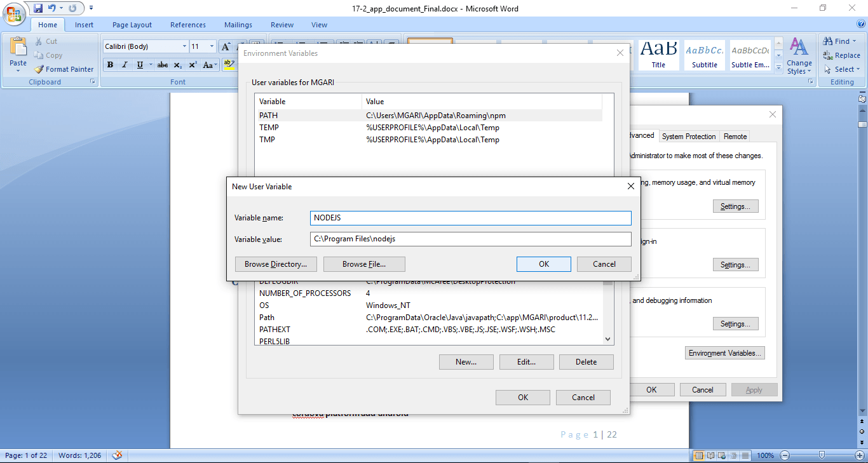This screenshot has width=868, height=463.
Task: Select the PATH user variable row
Action: [429, 116]
